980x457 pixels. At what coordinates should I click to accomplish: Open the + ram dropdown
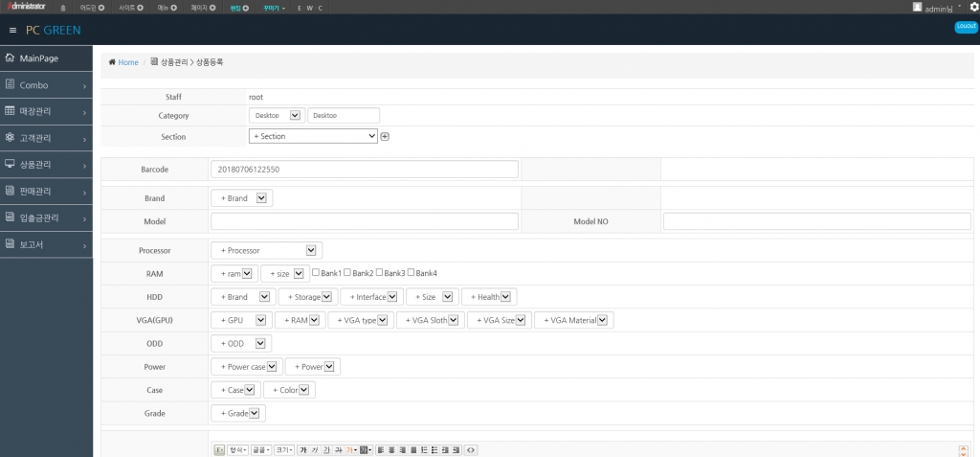tap(234, 274)
